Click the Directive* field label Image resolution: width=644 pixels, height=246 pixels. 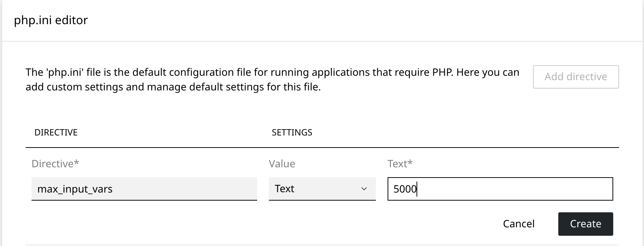coord(55,164)
